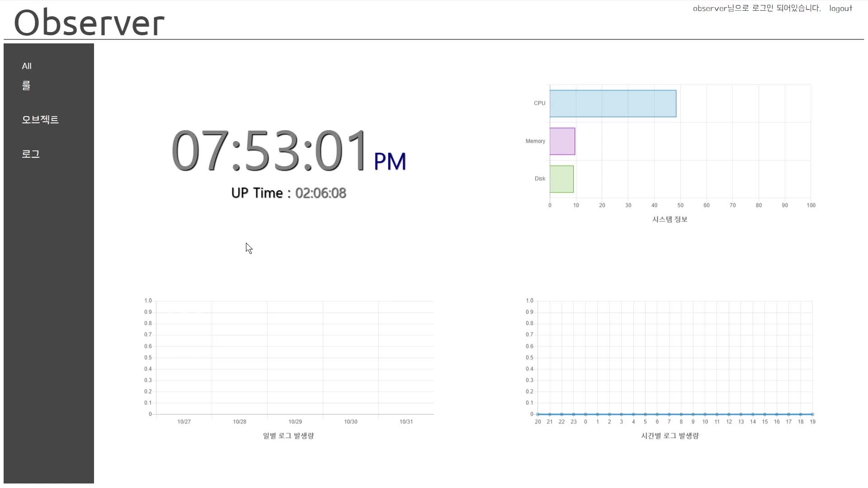Image resolution: width=868 pixels, height=488 pixels.
Task: Click the hourly chart point at hour 20
Action: click(538, 414)
